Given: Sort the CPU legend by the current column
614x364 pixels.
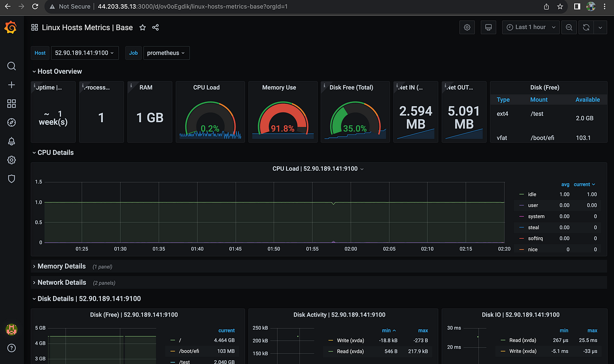Looking at the screenshot, I should [x=581, y=184].
